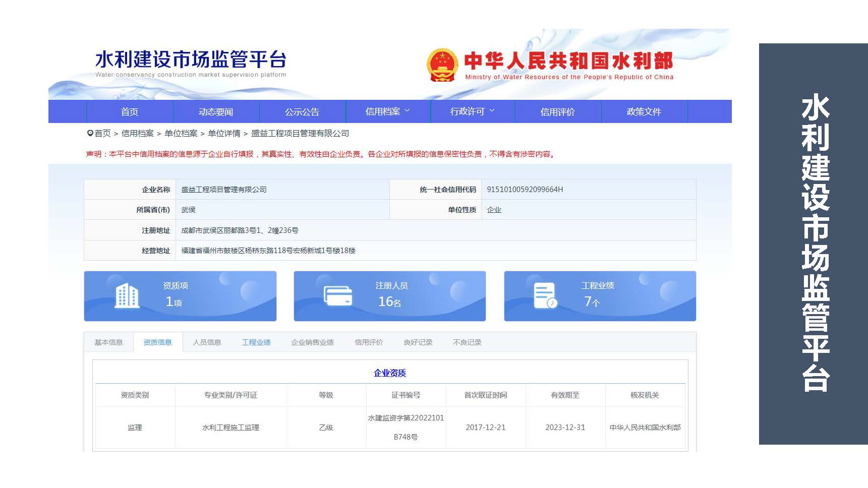Switch to the 人员信息 tab

point(207,342)
